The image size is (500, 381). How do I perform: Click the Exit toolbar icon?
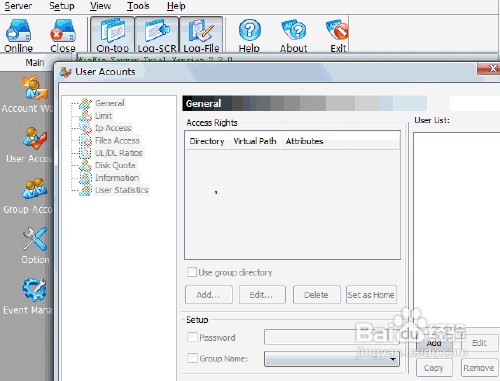337,35
